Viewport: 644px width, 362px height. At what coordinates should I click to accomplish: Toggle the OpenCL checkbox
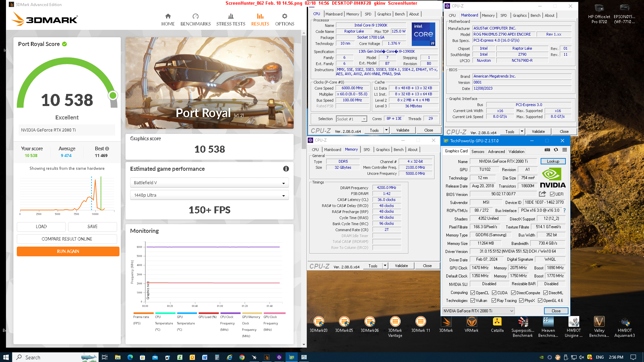pyautogui.click(x=473, y=293)
